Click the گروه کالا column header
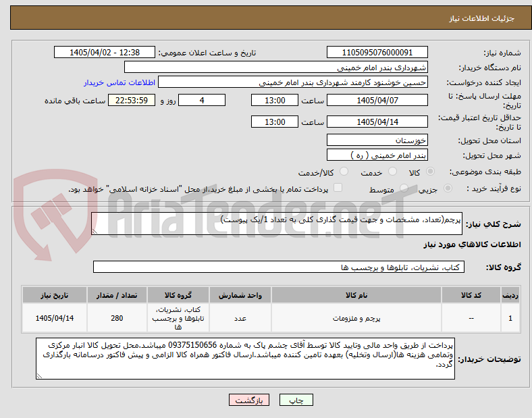The height and width of the screenshot is (418, 532). (178, 295)
